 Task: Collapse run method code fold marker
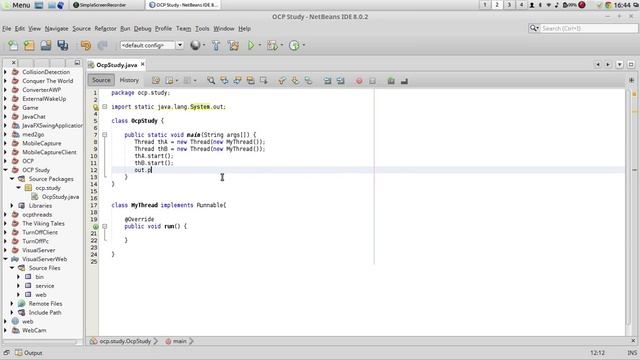tap(104, 226)
